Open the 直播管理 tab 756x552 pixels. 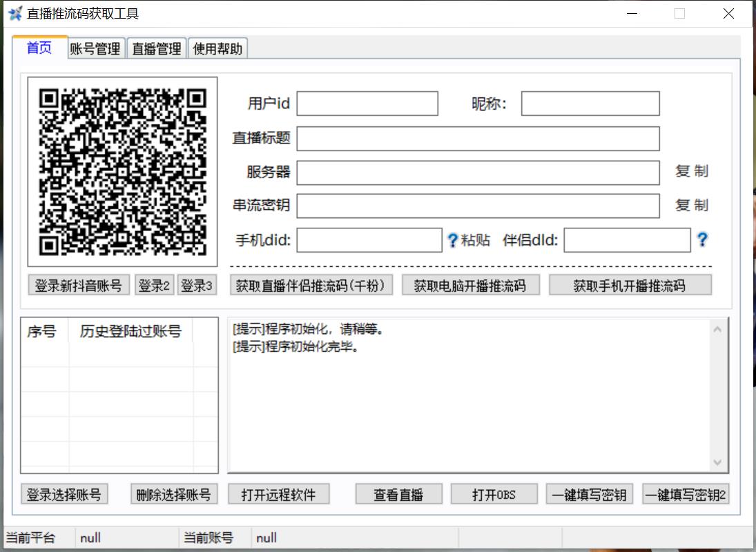click(157, 49)
